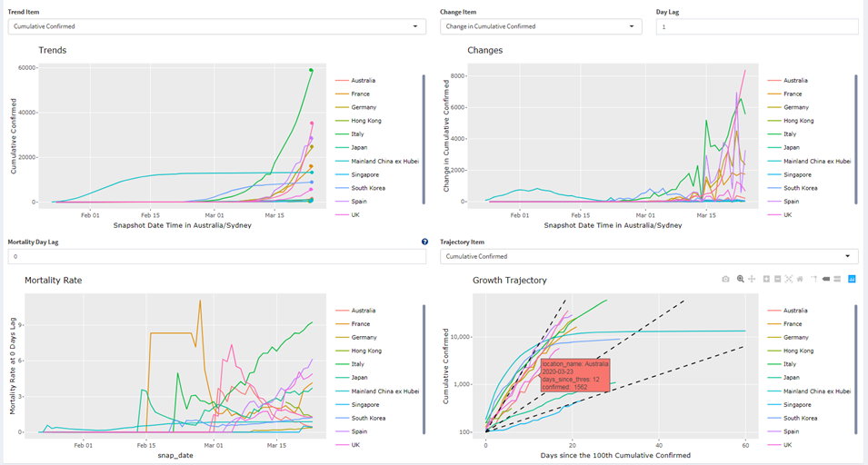868x465 pixels.
Task: Download Growth Trajectory plot as PNG (camera icon)
Action: click(x=725, y=279)
